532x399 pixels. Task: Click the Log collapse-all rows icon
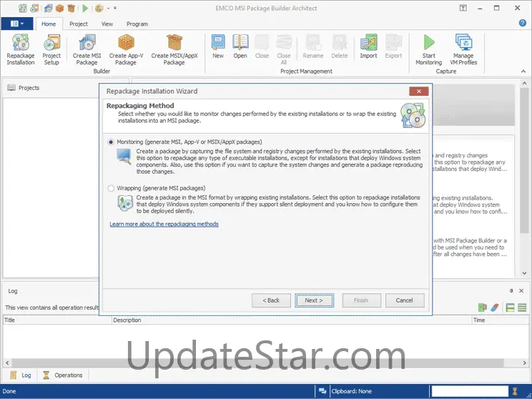tap(522, 307)
